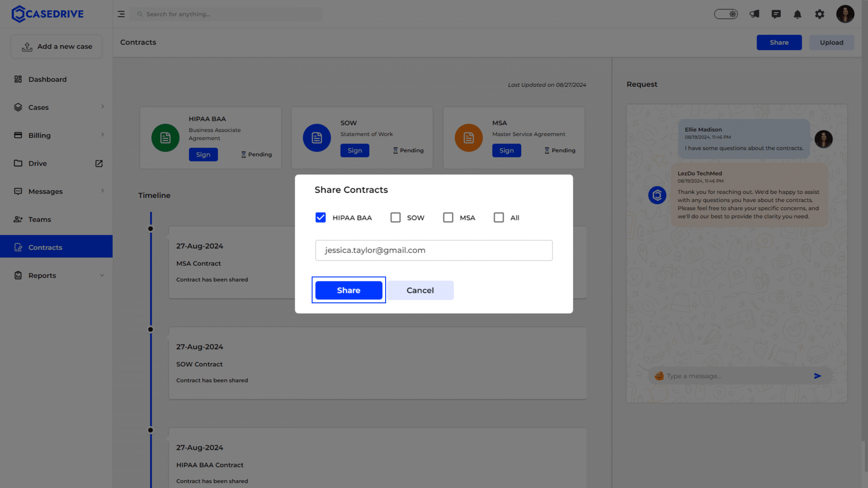Click the Share button in page header
This screenshot has width=868, height=488.
coord(779,42)
